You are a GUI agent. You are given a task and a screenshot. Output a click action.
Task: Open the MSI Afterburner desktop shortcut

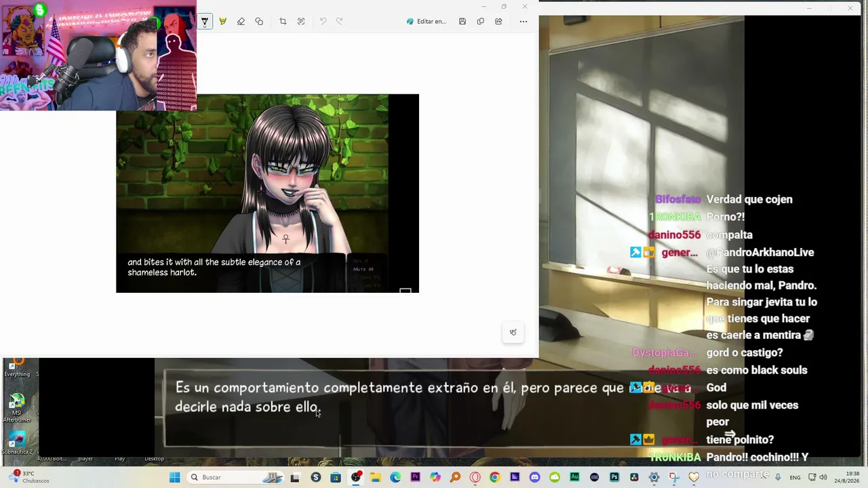coord(17,408)
